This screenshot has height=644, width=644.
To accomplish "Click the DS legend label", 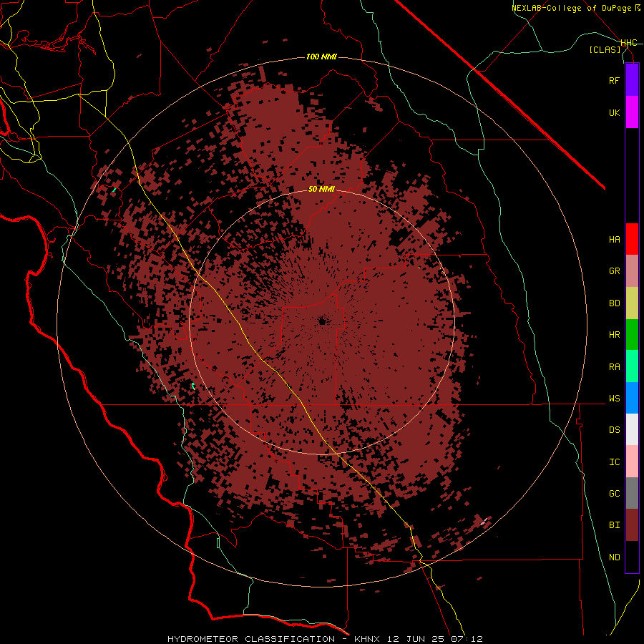I will 614,430.
